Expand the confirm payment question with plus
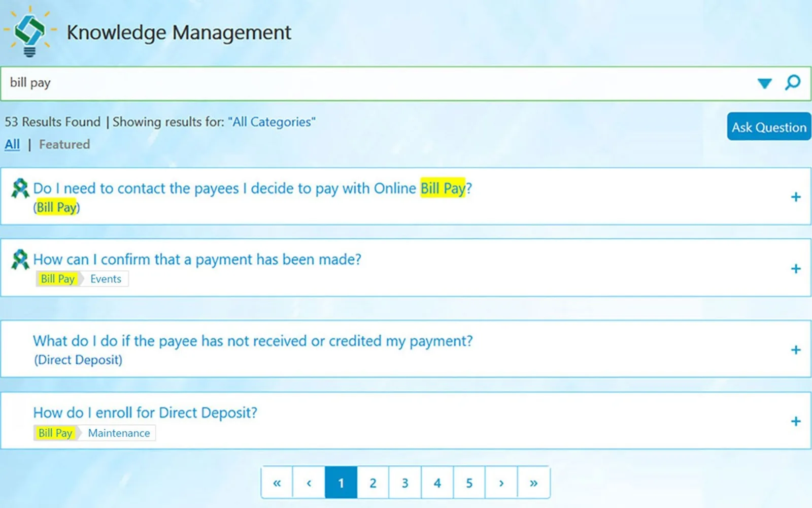The width and height of the screenshot is (812, 508). [x=796, y=269]
